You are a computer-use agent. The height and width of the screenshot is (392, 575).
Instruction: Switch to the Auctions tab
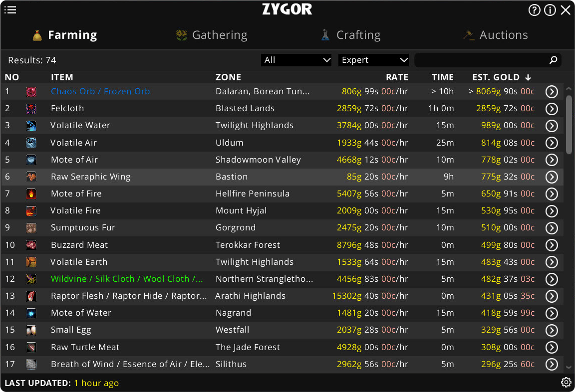(496, 35)
